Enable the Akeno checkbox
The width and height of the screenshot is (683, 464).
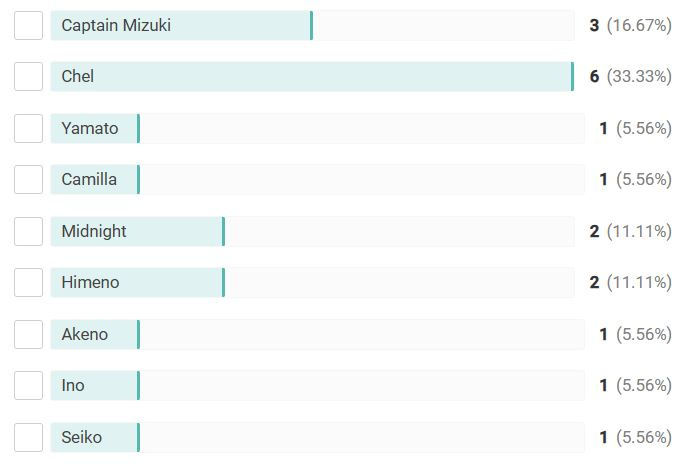[x=28, y=335]
